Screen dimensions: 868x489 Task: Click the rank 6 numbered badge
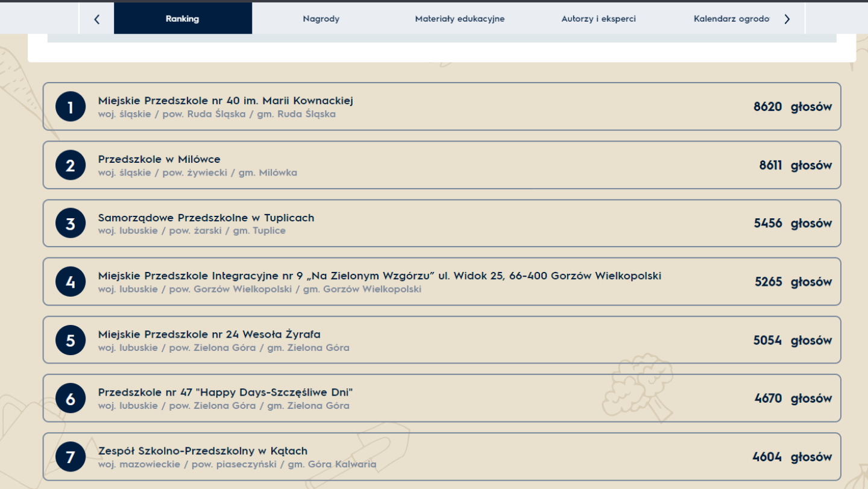70,398
